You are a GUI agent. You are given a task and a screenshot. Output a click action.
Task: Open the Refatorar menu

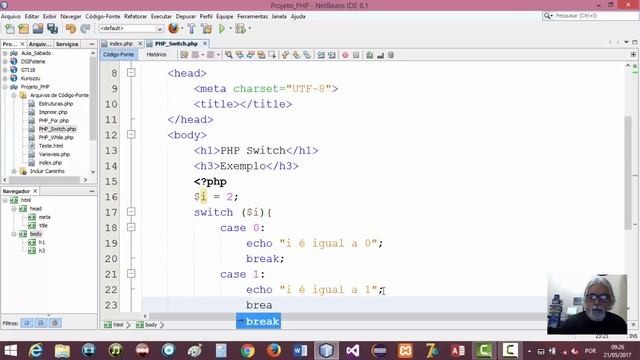[x=135, y=16]
